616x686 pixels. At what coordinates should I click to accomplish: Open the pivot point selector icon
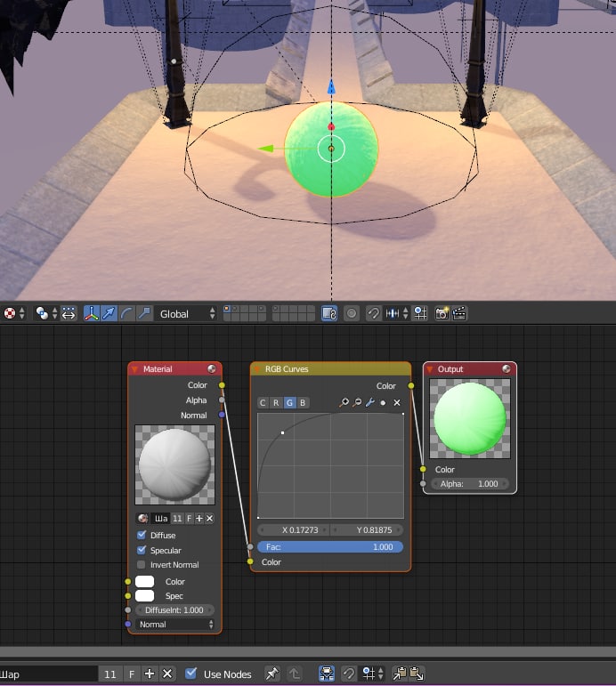(46, 313)
